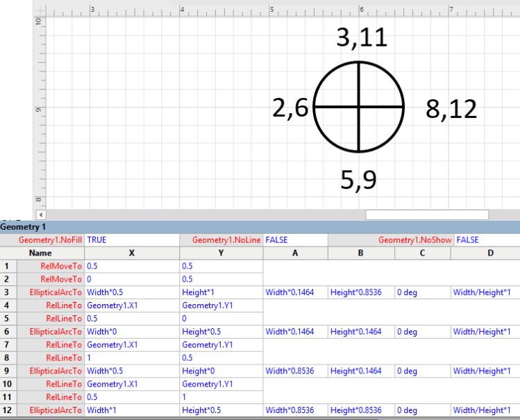The width and height of the screenshot is (520, 420).
Task: Click the EllipticalArcTo row type in row 3
Action: pyautogui.click(x=53, y=292)
